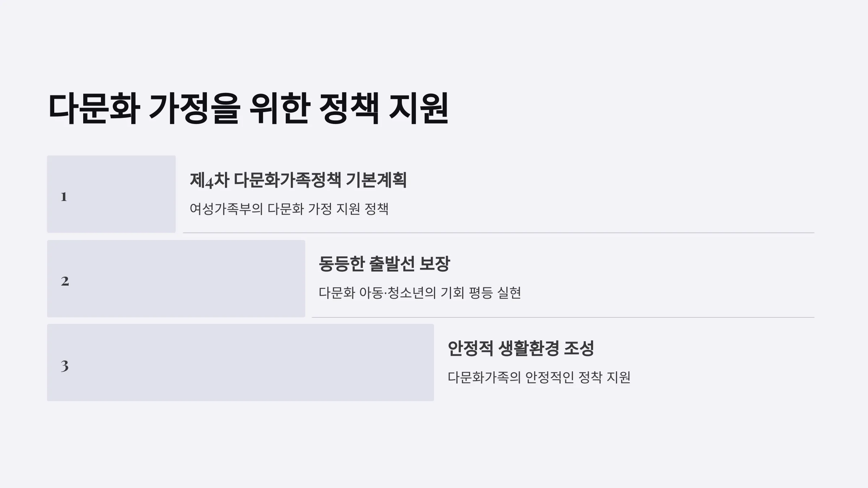Click text 다문화가족의 안정적인 정착 지원

[x=539, y=377]
